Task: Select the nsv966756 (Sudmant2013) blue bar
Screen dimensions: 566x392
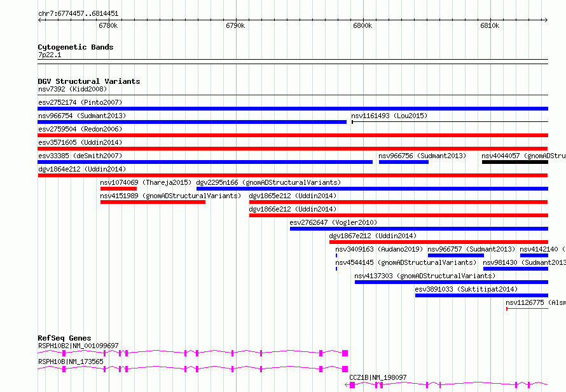Action: coord(404,162)
